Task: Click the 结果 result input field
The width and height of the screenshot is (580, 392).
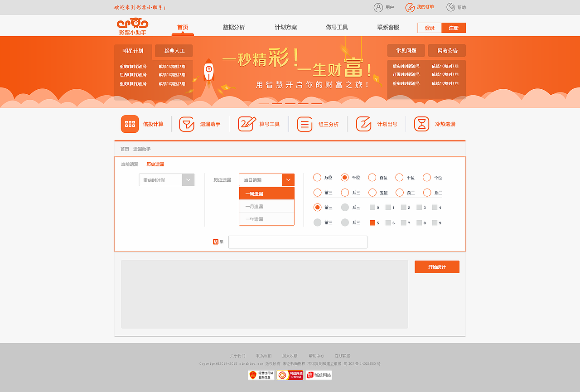Action: click(298, 242)
